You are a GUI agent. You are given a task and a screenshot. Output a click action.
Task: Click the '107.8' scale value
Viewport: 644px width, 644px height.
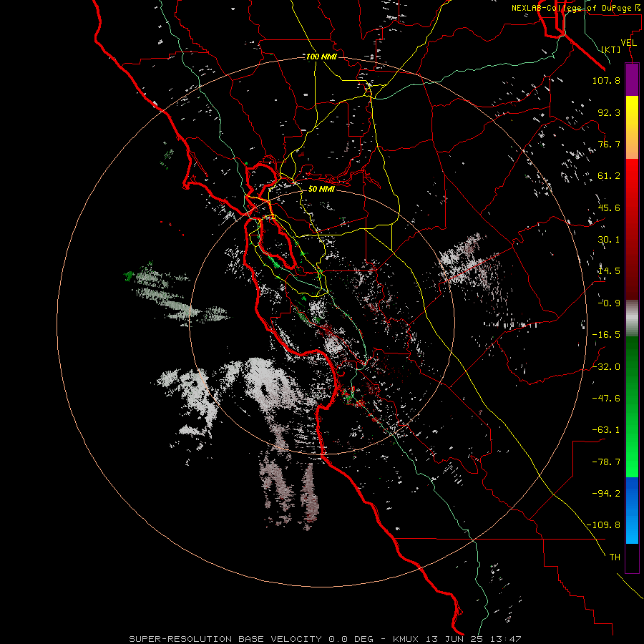(606, 80)
